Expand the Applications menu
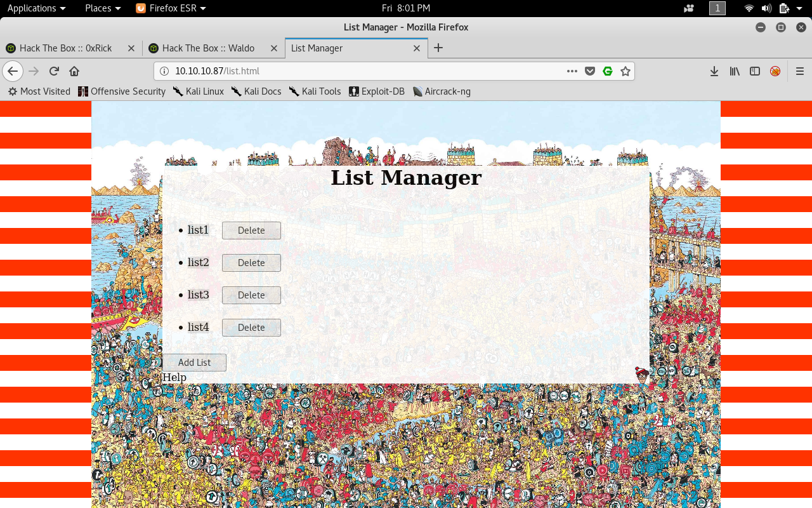The image size is (812, 508). pyautogui.click(x=36, y=8)
